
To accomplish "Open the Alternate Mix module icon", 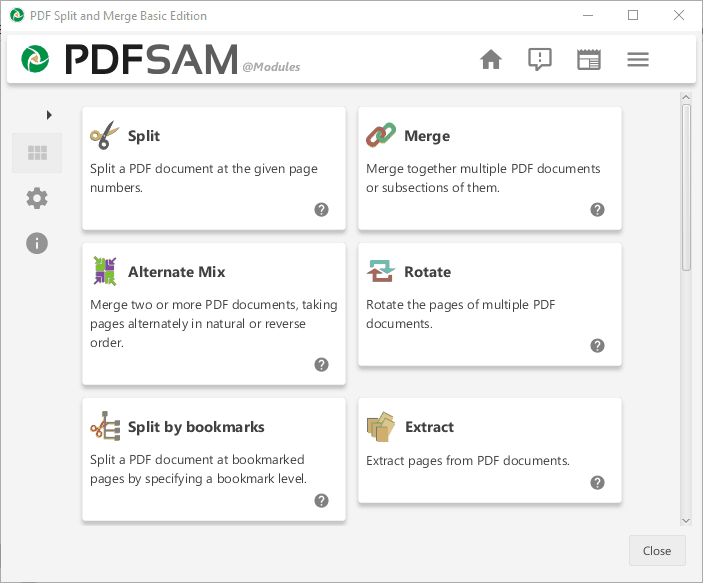I will point(104,271).
